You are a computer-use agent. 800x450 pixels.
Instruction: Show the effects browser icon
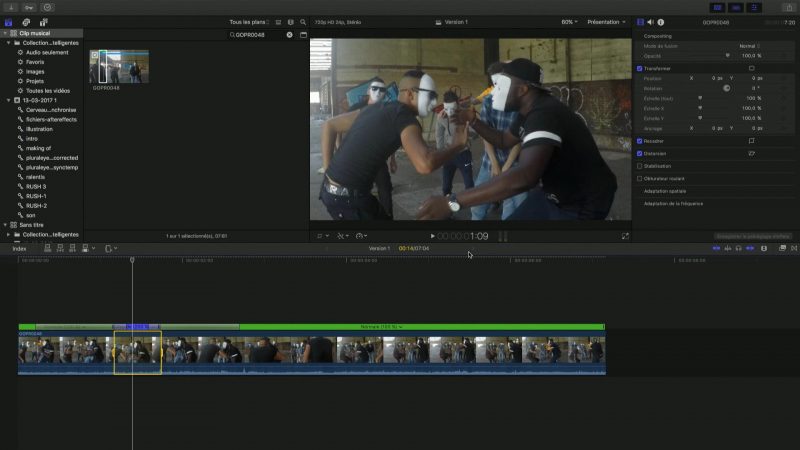point(783,248)
